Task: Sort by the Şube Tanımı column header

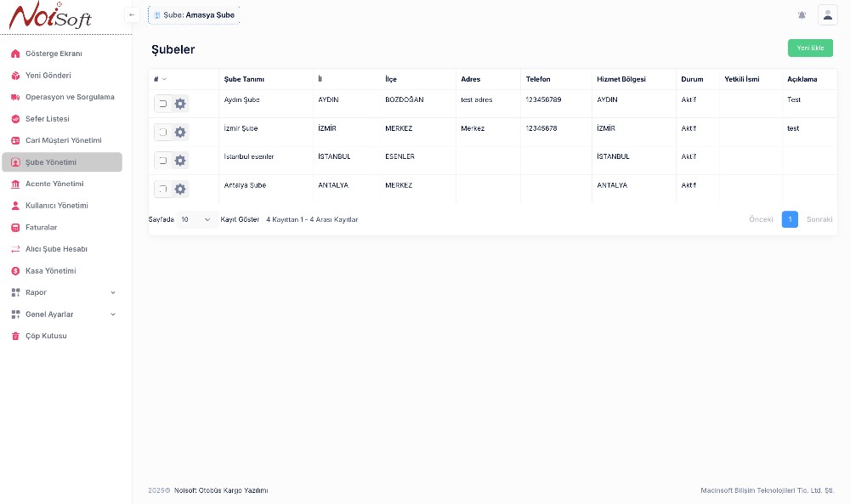Action: (x=244, y=79)
